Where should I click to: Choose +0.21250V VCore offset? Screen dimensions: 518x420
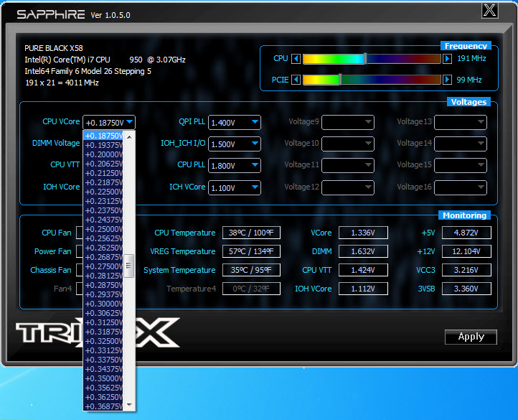point(103,173)
